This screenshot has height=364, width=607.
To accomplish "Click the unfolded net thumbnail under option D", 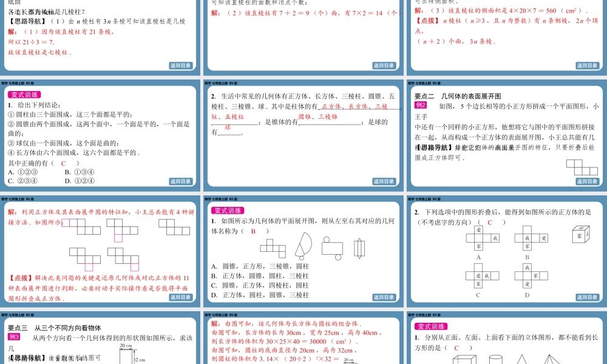I will click(531, 275).
